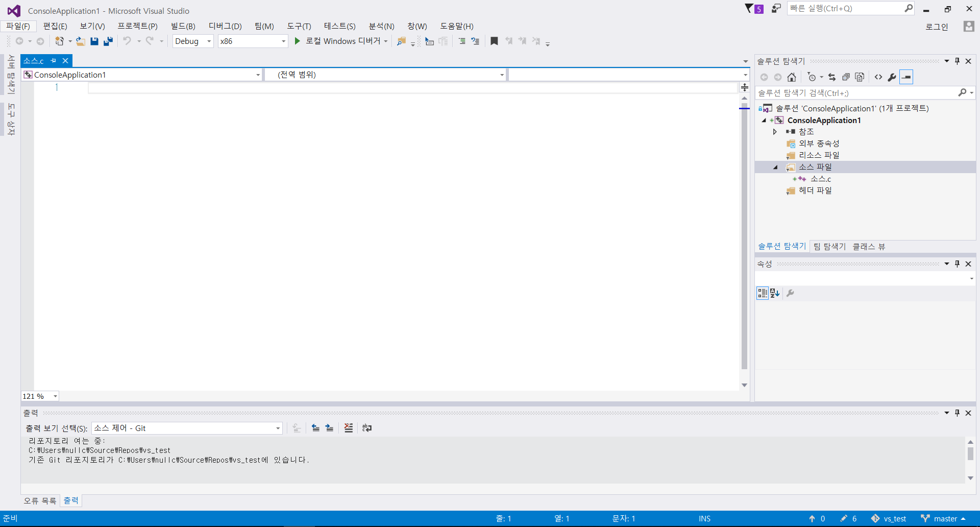The width and height of the screenshot is (980, 527).
Task: Open the 빌드(B) menu
Action: pos(183,26)
